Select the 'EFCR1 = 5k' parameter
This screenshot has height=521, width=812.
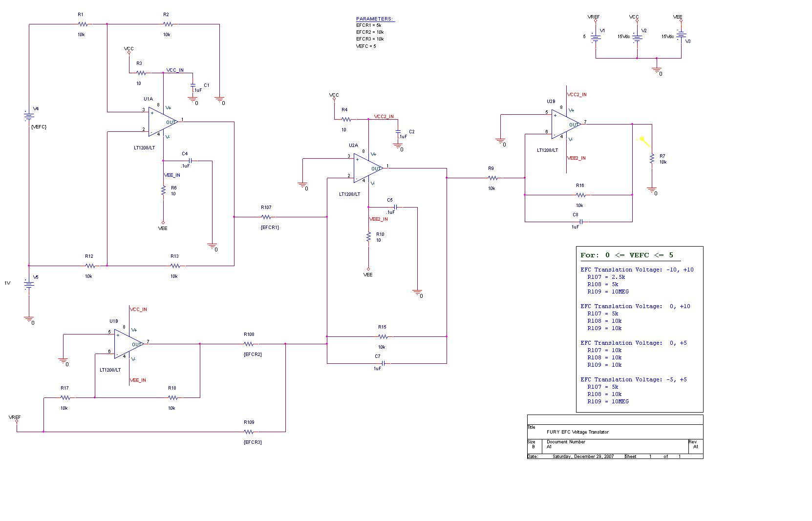(368, 25)
